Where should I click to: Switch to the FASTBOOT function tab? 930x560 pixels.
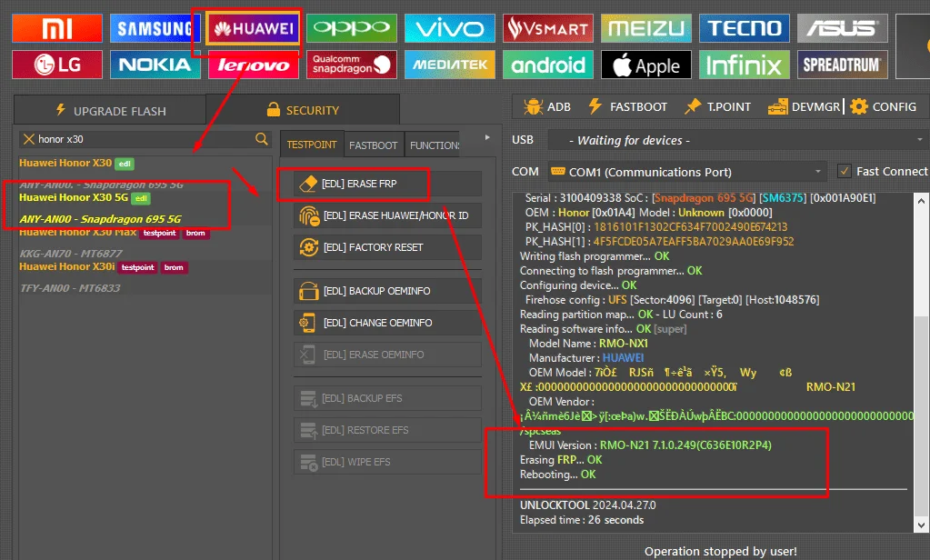point(373,145)
